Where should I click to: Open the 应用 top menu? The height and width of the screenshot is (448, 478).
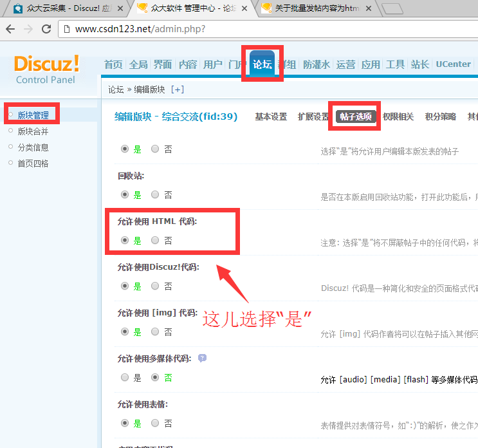[371, 64]
